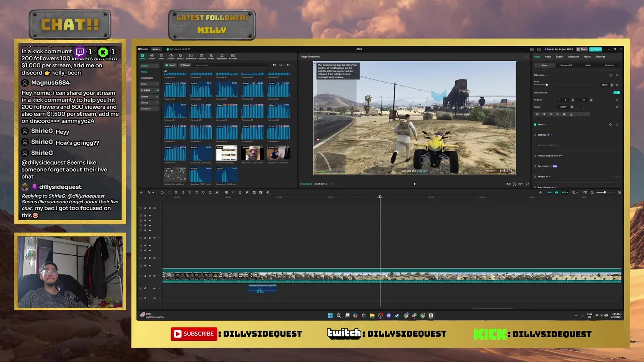Screen dimensions: 644x362
Task: Expand the Import sidebar section
Action: click(x=149, y=66)
